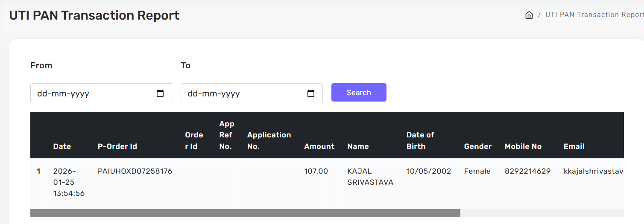
Task: Click the Mobile No column header
Action: tap(523, 146)
